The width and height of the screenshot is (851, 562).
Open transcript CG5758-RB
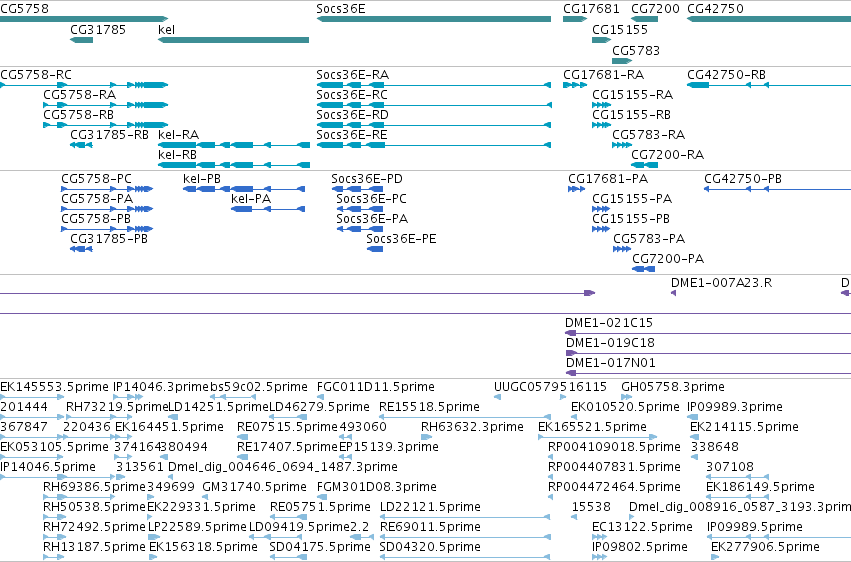click(x=106, y=125)
